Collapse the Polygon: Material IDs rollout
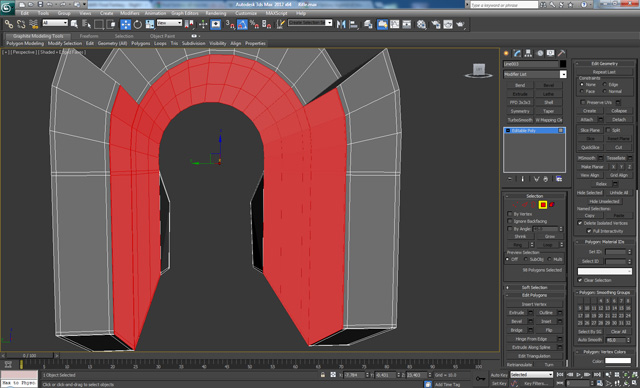The height and width of the screenshot is (388, 640). (x=604, y=242)
